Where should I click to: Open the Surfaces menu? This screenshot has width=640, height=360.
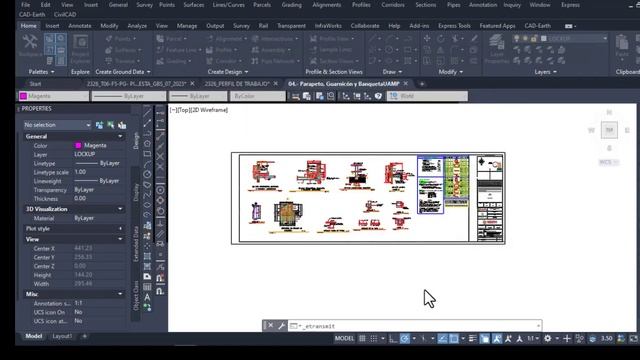point(193,5)
